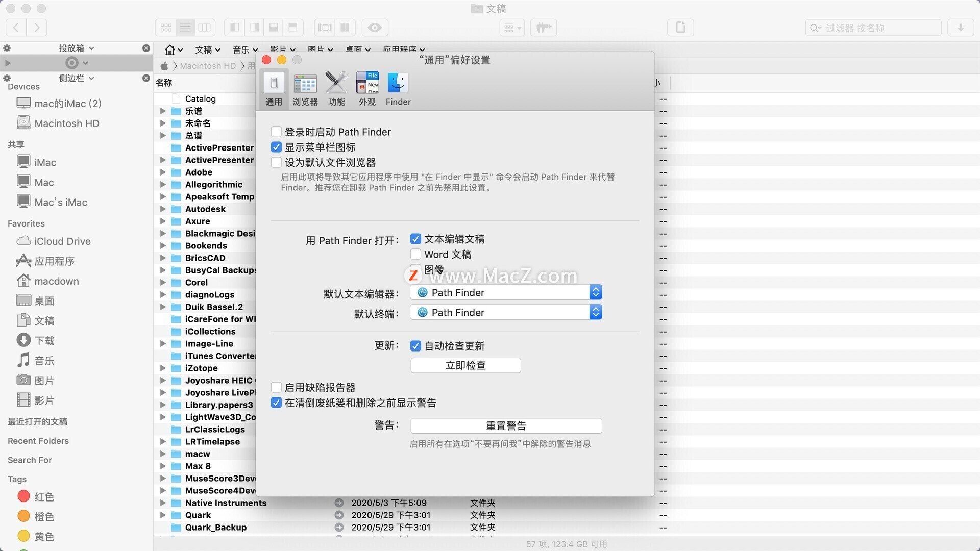The image size is (980, 551).
Task: Enable 设为默认文件浏览器 checkbox
Action: (276, 162)
